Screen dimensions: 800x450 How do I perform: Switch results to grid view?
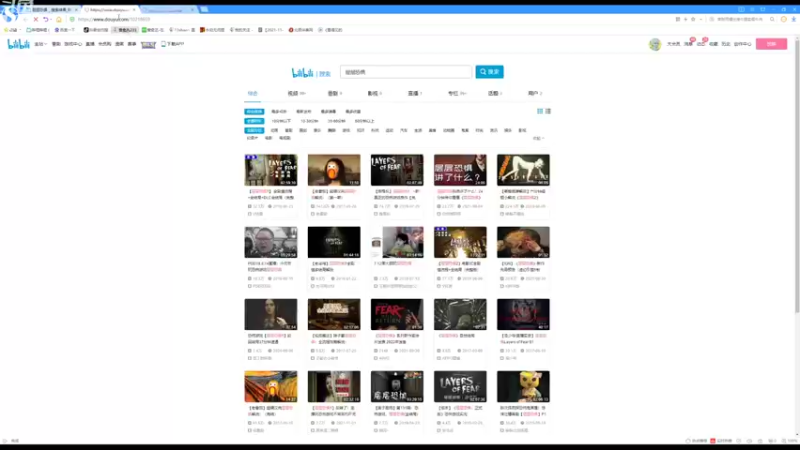point(540,111)
